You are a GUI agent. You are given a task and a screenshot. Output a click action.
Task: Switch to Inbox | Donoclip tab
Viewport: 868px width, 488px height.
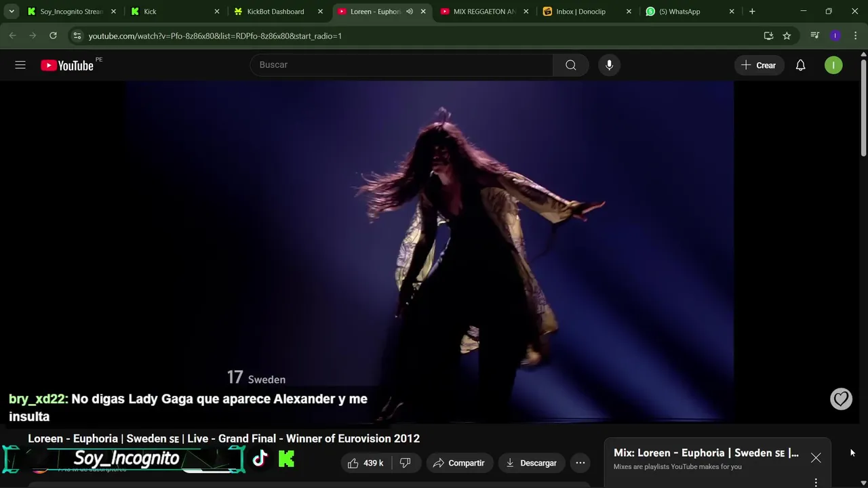587,12
